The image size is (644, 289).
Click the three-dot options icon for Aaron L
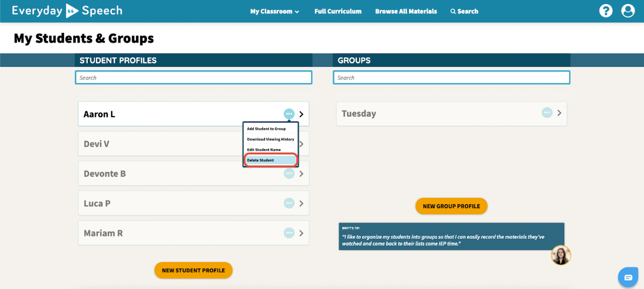click(x=289, y=114)
